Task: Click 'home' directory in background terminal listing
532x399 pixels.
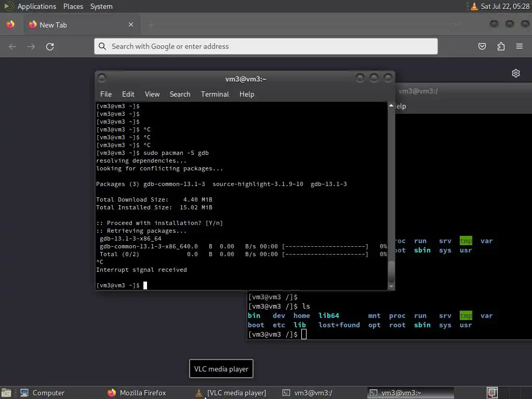Action: (x=302, y=315)
